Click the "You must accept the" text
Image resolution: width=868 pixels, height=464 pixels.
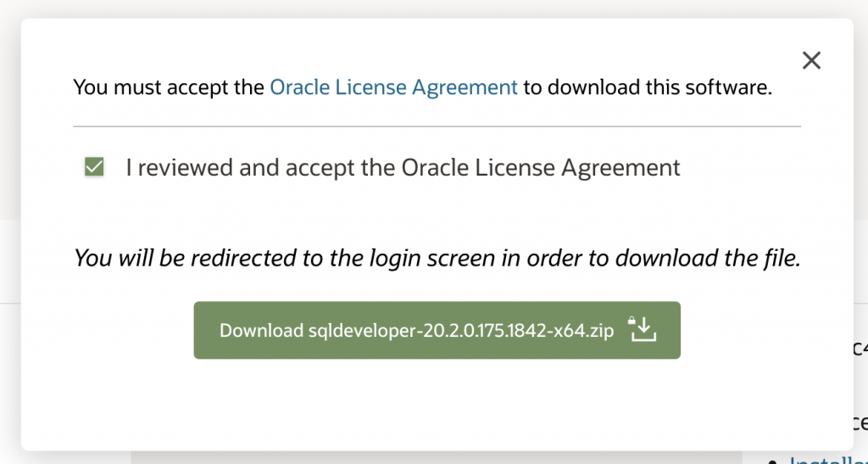tap(169, 87)
